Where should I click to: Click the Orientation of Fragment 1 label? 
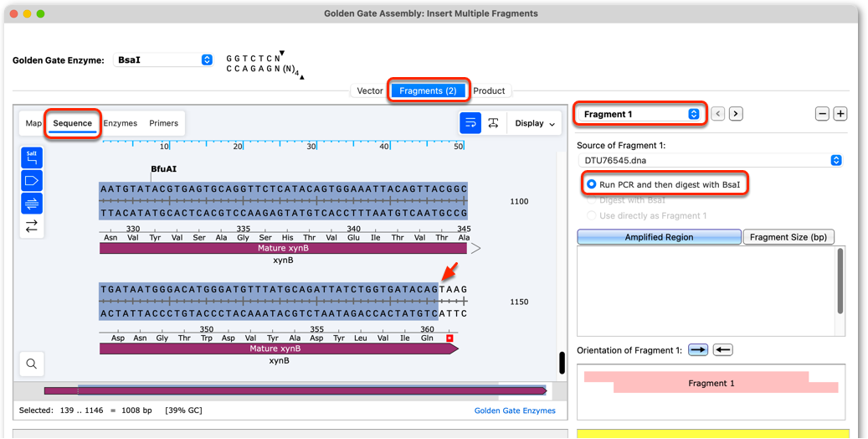coord(629,350)
